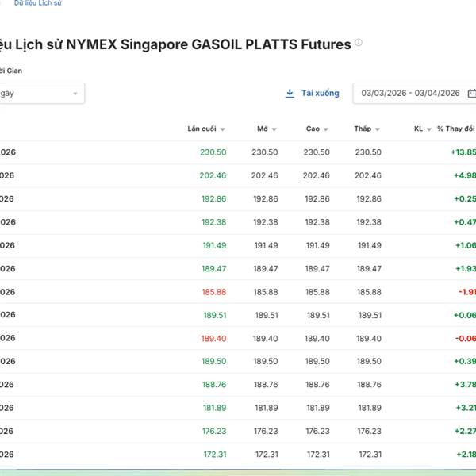The image size is (476, 476).
Task: Sort by the Thấp column
Action: pyautogui.click(x=367, y=129)
